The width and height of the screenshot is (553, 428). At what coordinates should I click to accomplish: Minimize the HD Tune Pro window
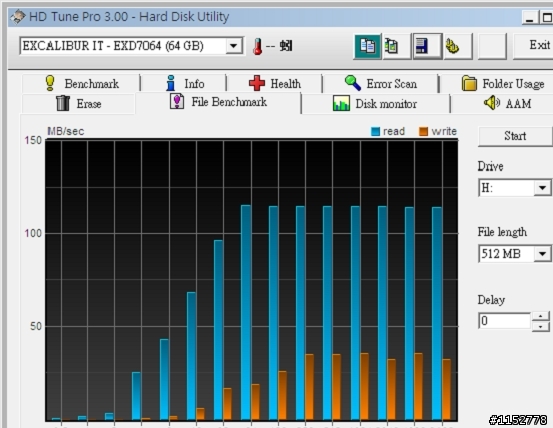point(529,18)
